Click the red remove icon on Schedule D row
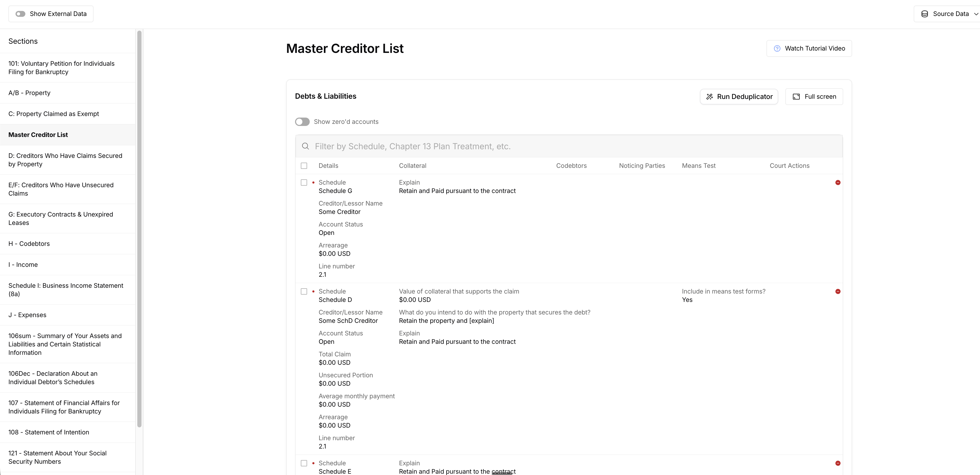This screenshot has height=475, width=980. (838, 291)
